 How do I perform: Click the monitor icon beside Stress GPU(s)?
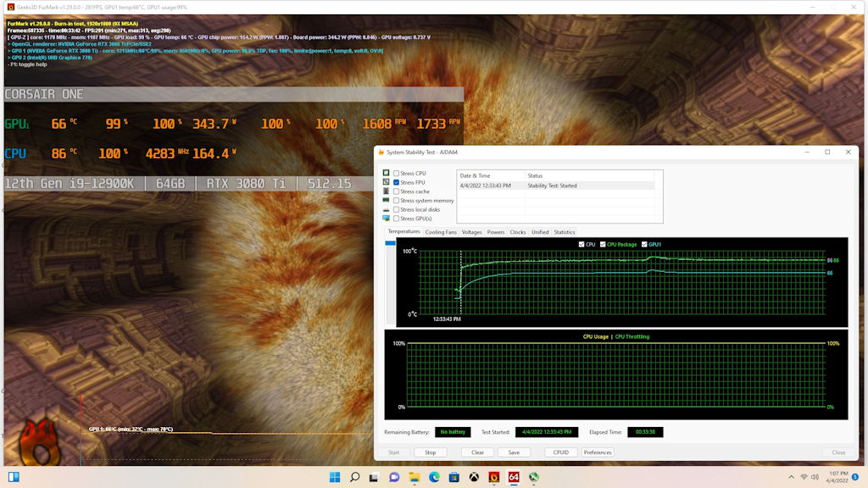[386, 218]
